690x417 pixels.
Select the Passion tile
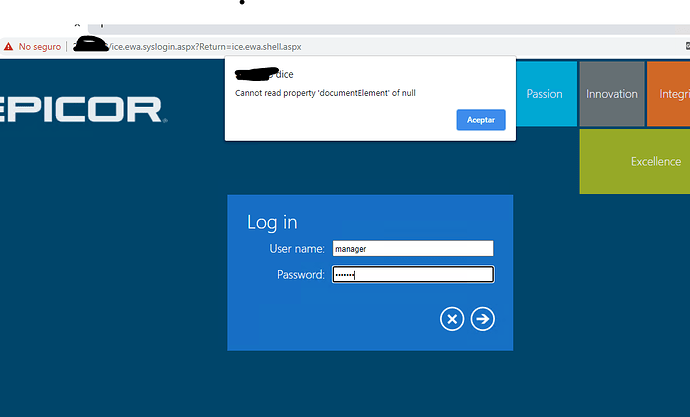pyautogui.click(x=546, y=94)
